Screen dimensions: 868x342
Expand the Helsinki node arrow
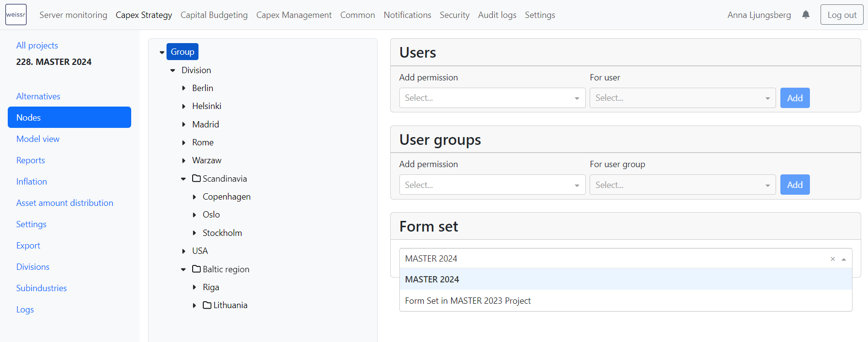(x=184, y=106)
